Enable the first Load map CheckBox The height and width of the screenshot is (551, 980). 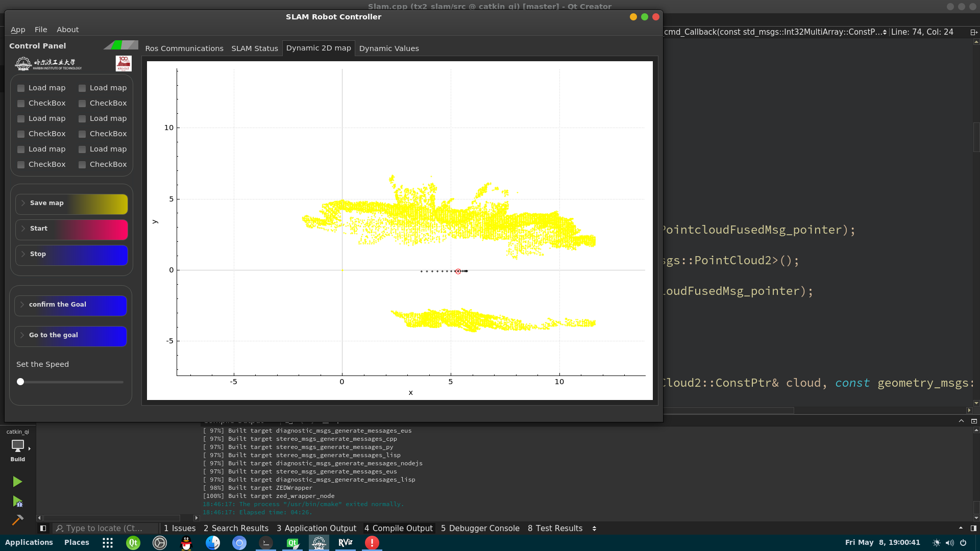coord(21,87)
